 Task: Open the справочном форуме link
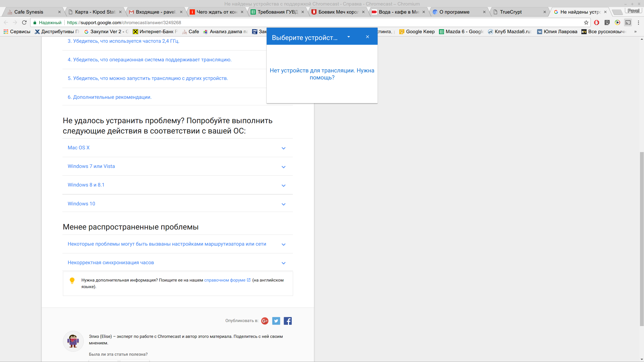click(225, 280)
